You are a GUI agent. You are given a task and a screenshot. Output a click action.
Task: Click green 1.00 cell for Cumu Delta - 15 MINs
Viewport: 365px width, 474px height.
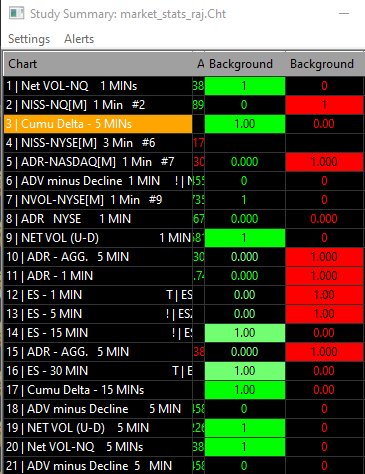[245, 390]
